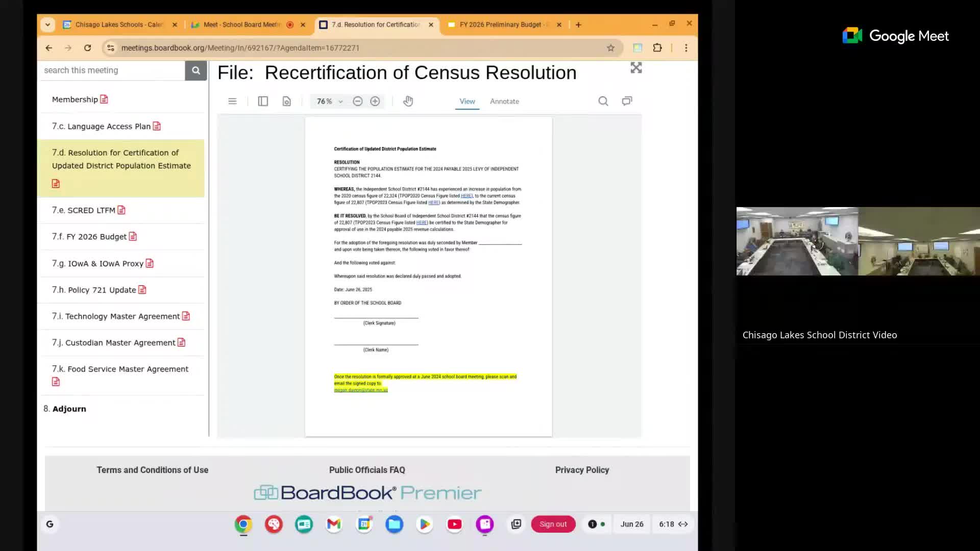Expand document to fullscreen with arrows icon
This screenshot has width=980, height=551.
[x=636, y=68]
